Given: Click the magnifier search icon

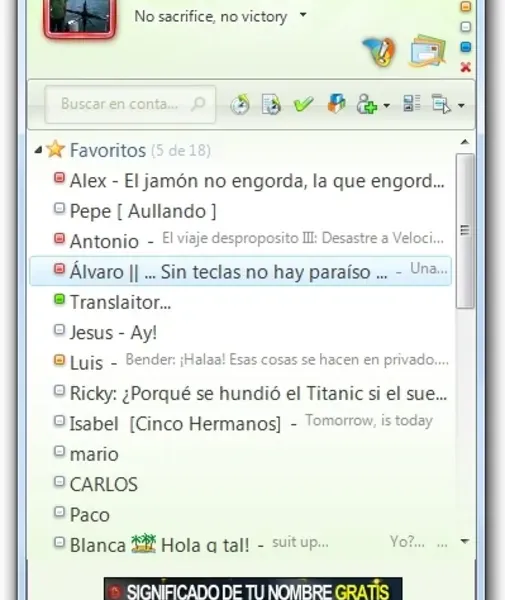Looking at the screenshot, I should [x=199, y=104].
